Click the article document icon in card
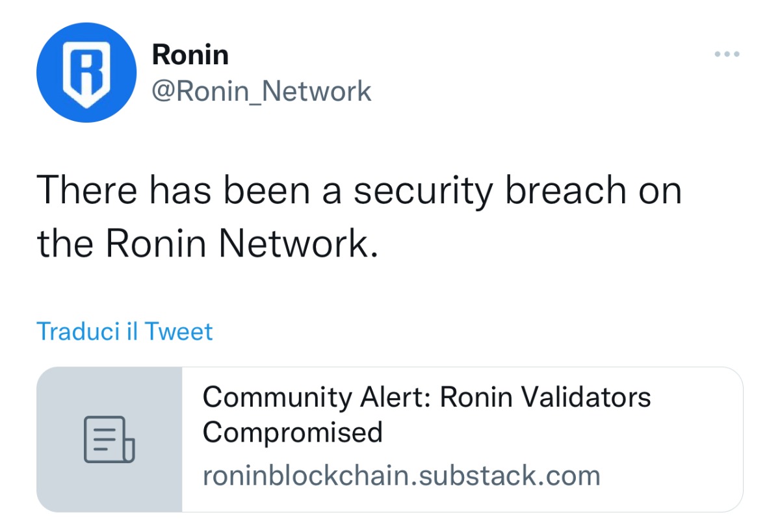 [109, 440]
